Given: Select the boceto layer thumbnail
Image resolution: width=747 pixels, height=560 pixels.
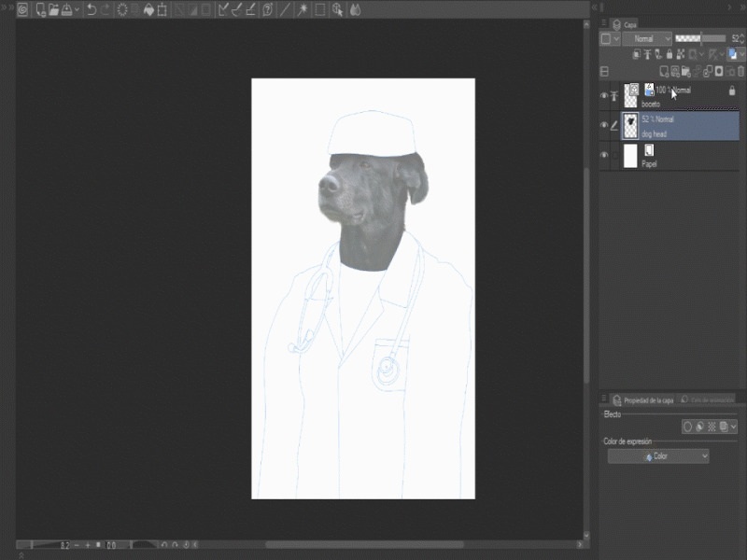Looking at the screenshot, I should pos(630,96).
